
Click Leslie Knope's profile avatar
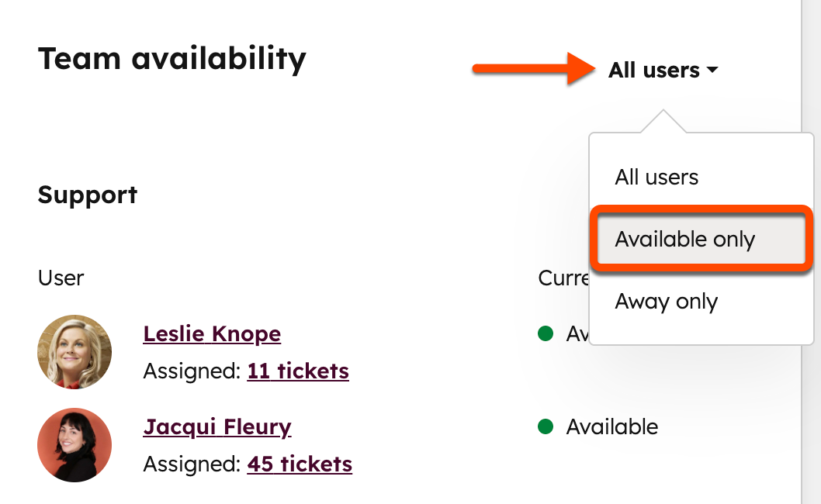click(x=74, y=352)
